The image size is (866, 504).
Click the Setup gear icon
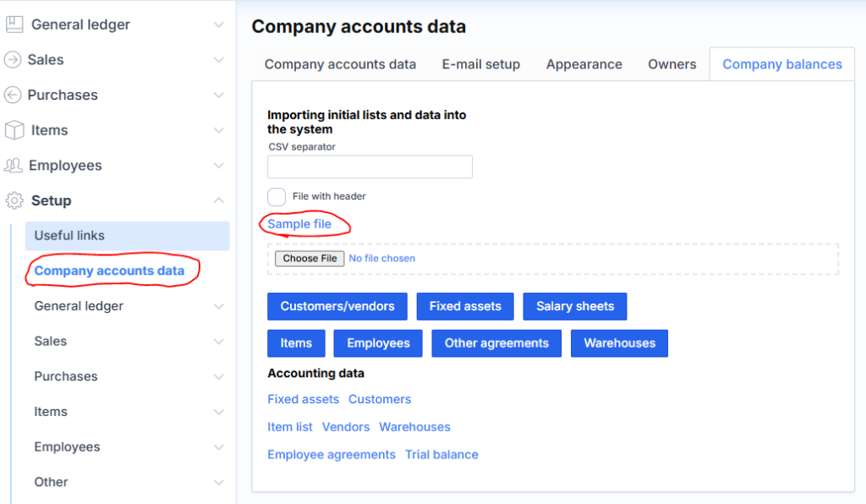click(14, 200)
